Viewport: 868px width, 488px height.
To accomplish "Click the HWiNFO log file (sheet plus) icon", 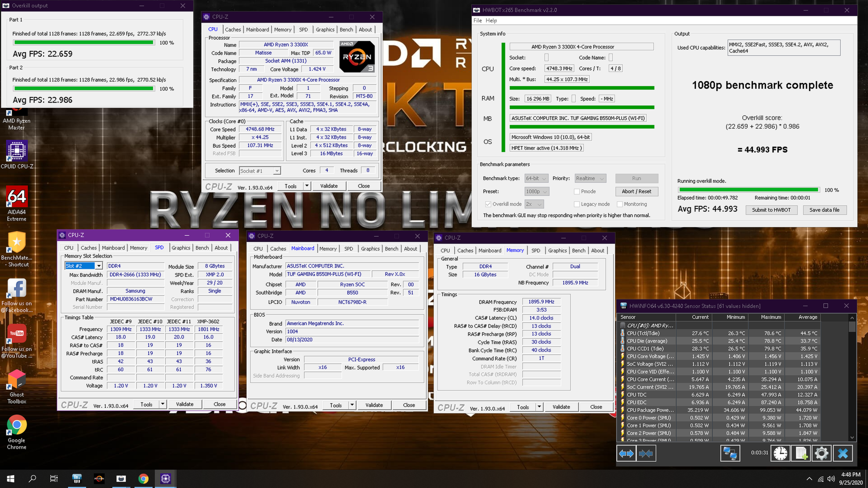I will pyautogui.click(x=801, y=453).
